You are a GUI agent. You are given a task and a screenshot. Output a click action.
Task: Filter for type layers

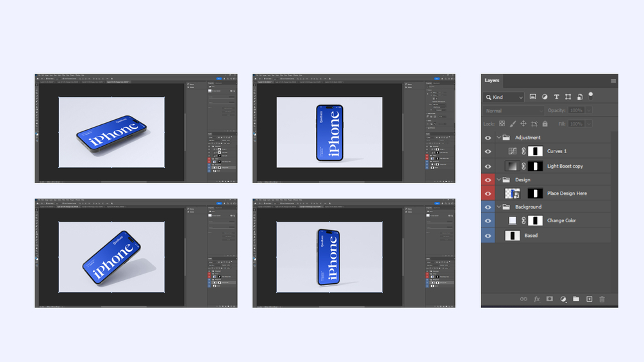(556, 97)
